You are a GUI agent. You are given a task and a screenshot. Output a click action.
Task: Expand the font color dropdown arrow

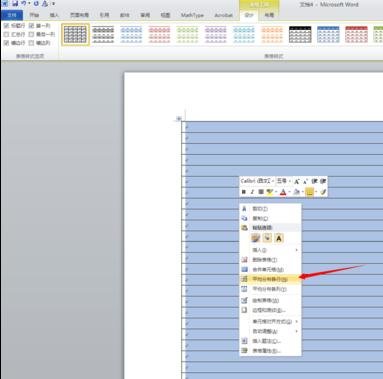(289, 192)
